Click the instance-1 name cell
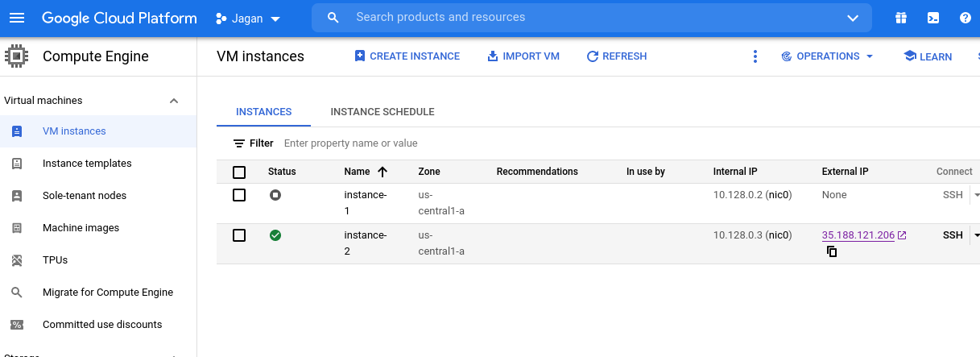The image size is (980, 357). coord(366,203)
